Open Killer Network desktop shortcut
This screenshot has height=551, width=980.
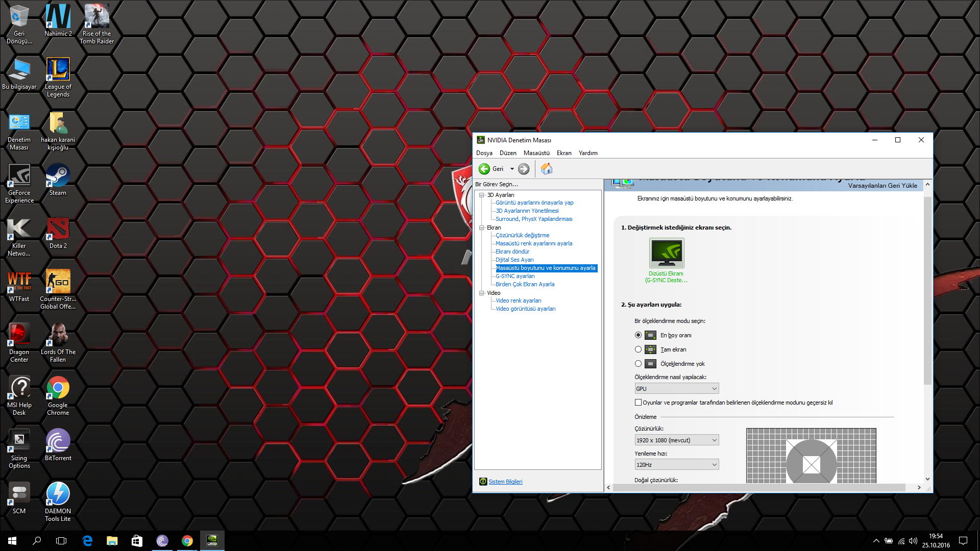(x=19, y=237)
